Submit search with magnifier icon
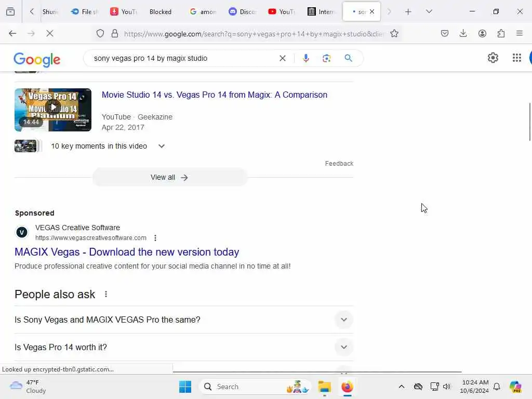 pyautogui.click(x=348, y=58)
